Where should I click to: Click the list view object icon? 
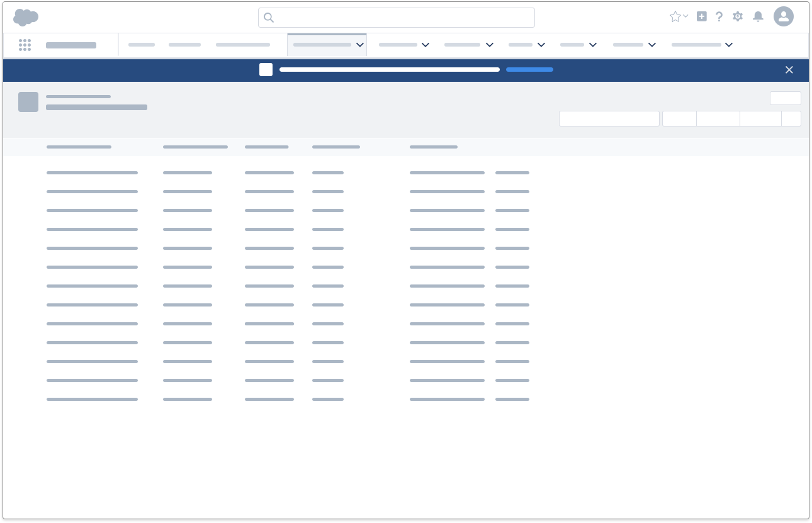(28, 102)
